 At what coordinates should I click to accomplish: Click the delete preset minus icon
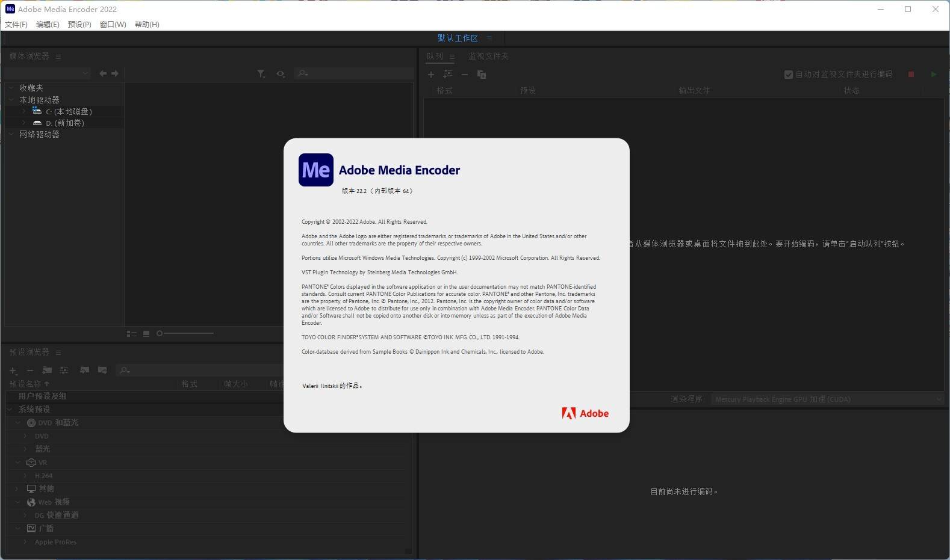[30, 371]
